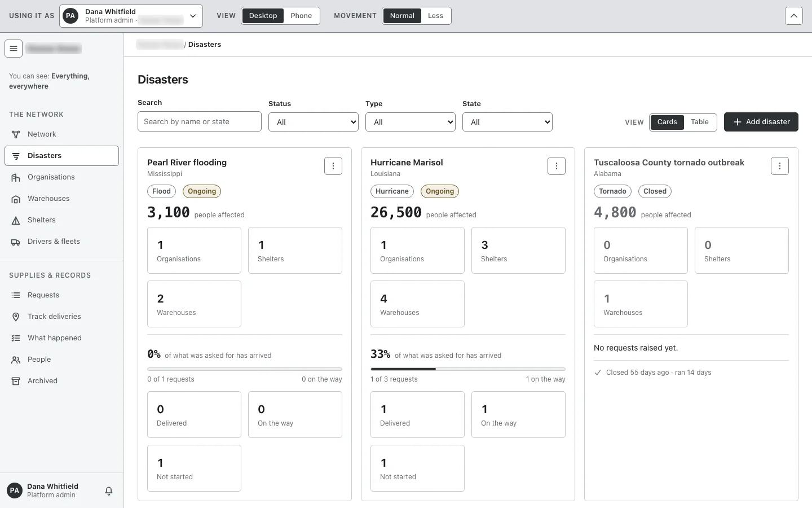Click the Tornado type tag

pos(612,191)
